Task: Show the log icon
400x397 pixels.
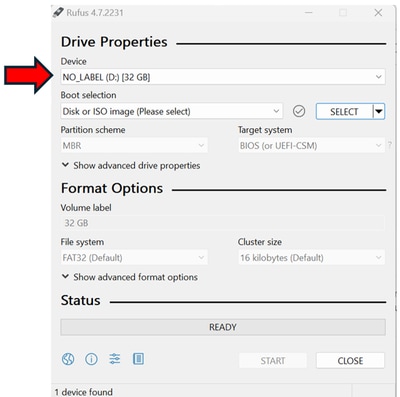Action: pos(138,359)
